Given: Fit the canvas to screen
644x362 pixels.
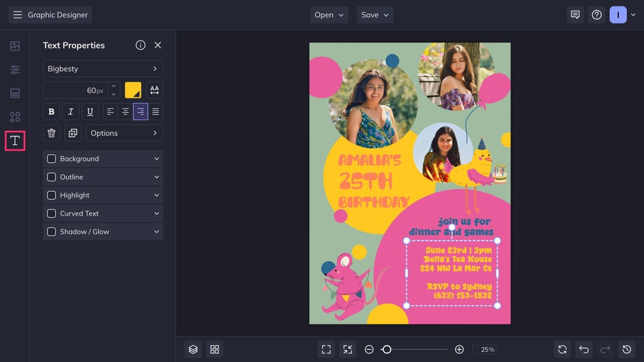Looking at the screenshot, I should (x=326, y=349).
